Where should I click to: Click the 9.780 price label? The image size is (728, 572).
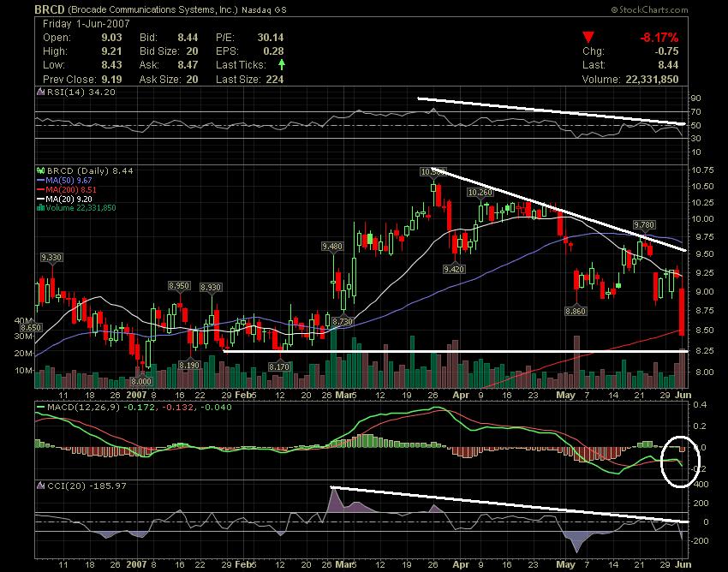tap(644, 225)
